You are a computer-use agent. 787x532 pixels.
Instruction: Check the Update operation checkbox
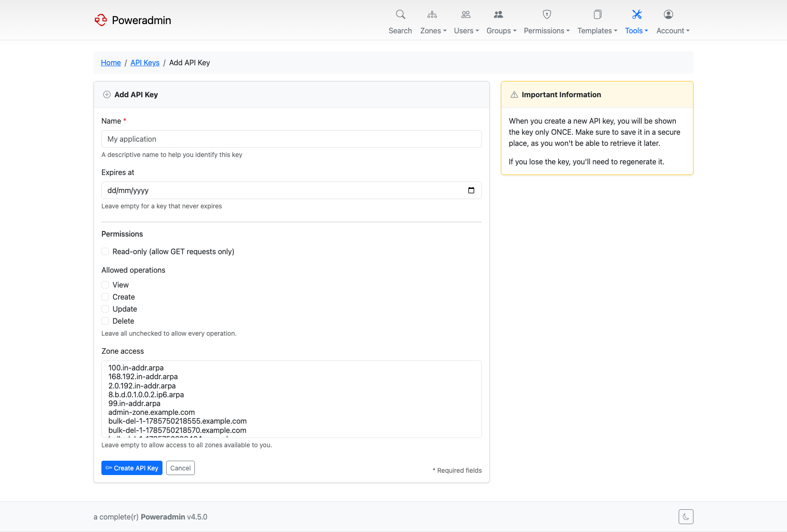[105, 309]
